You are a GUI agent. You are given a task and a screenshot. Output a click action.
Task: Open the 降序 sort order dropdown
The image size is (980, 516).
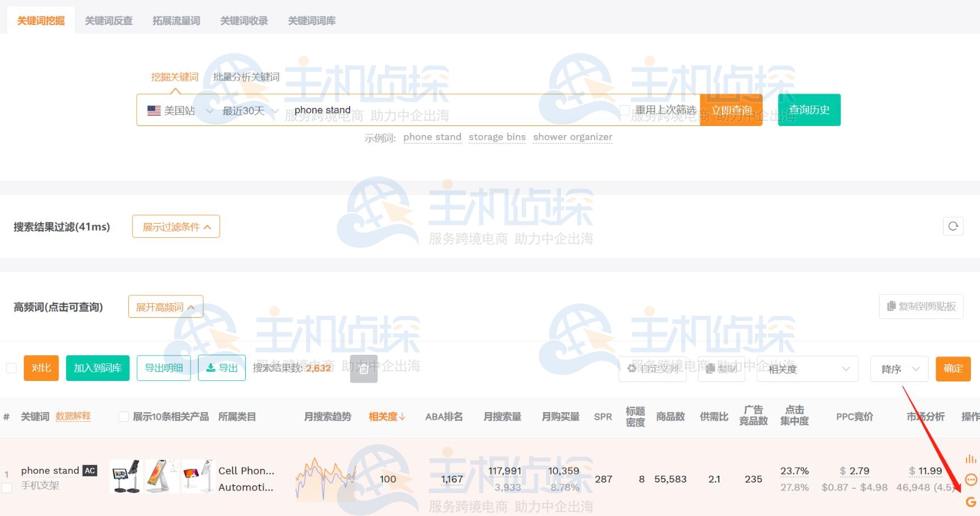(899, 369)
